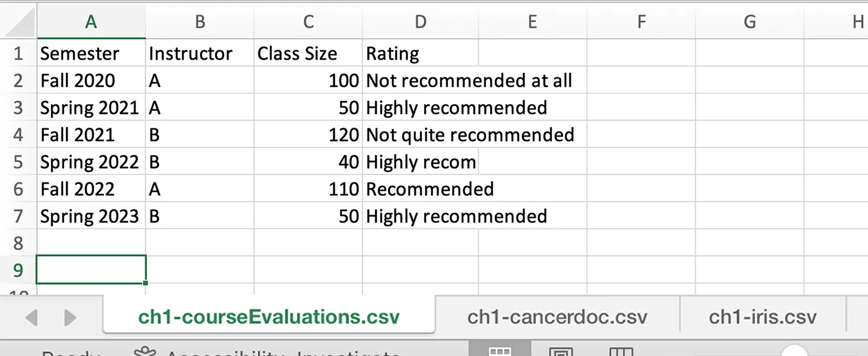Switch to the ch1-cancerdoc.csv sheet tab
Image resolution: width=868 pixels, height=356 pixels.
click(x=557, y=317)
